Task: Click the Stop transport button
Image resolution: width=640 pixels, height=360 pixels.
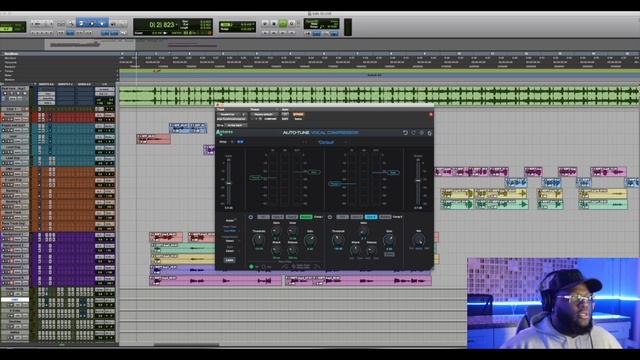Action: 274,24
